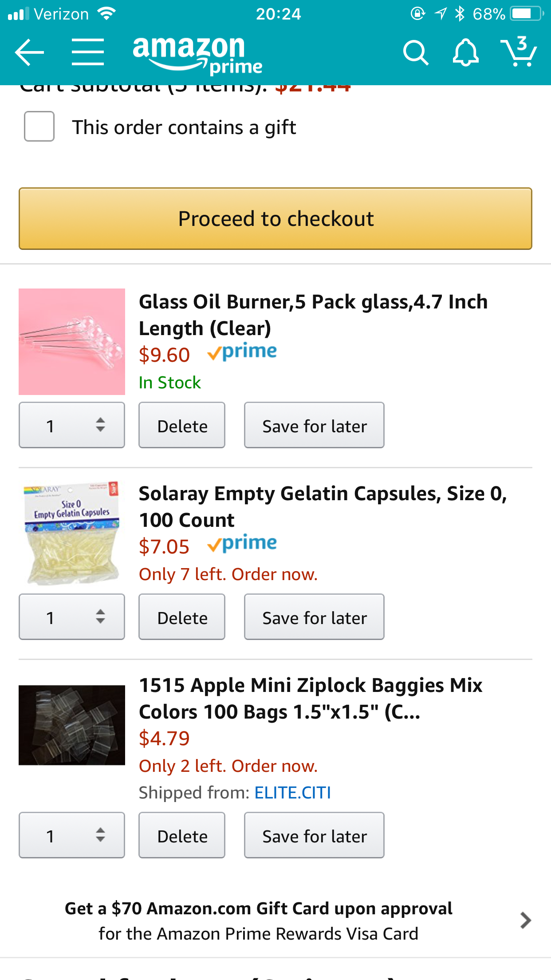551x980 pixels.
Task: Open the Ziplock Baggies product title
Action: coord(311,699)
